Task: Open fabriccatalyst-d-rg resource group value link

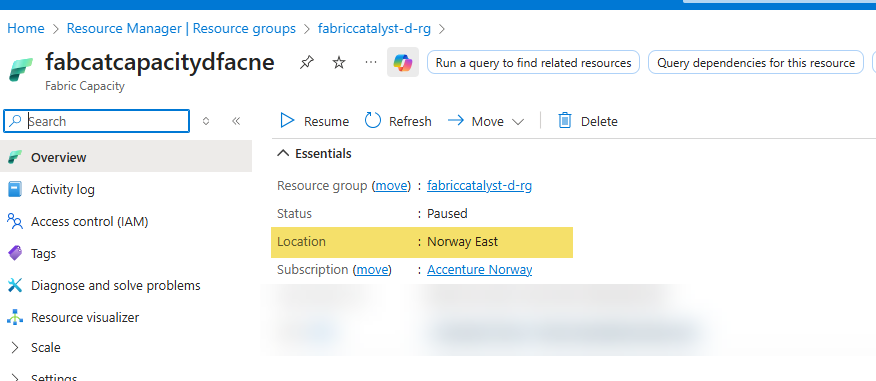Action: click(479, 185)
